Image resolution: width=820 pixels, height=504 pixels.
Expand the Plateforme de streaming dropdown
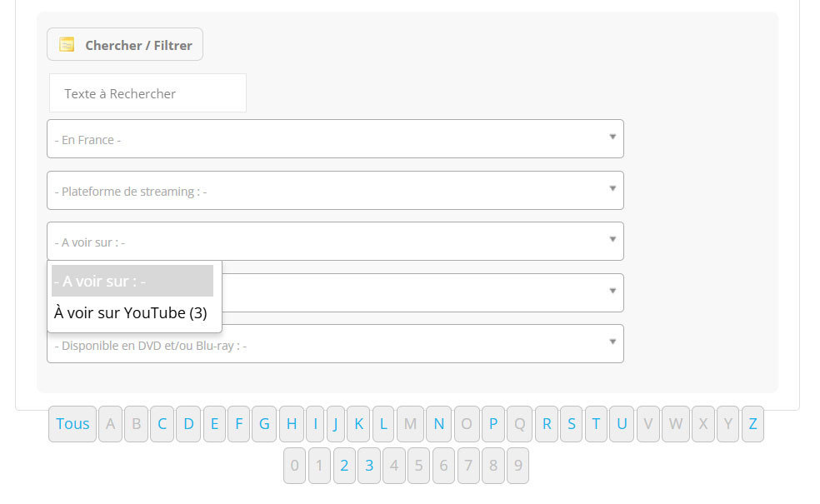335,191
